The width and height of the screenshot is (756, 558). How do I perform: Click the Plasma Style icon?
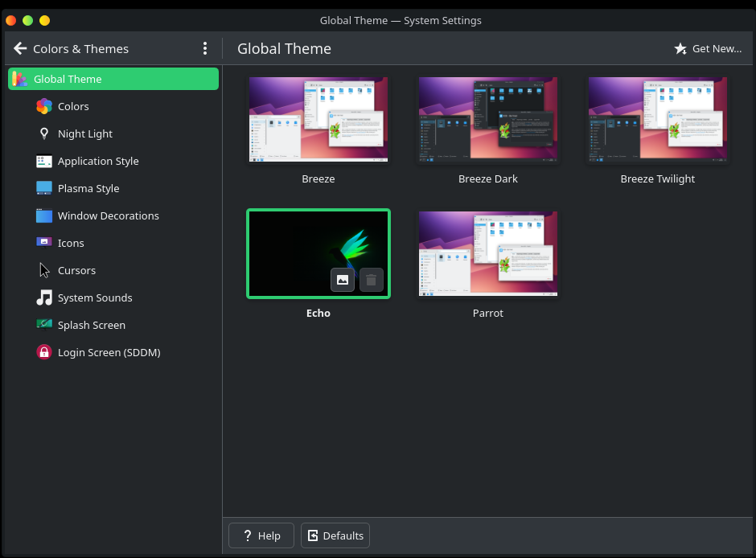(44, 188)
